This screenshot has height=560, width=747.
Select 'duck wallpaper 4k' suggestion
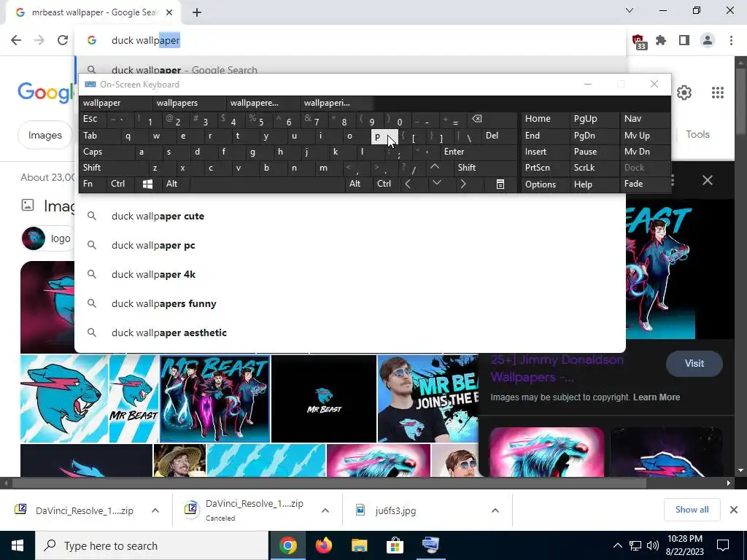click(x=350, y=274)
